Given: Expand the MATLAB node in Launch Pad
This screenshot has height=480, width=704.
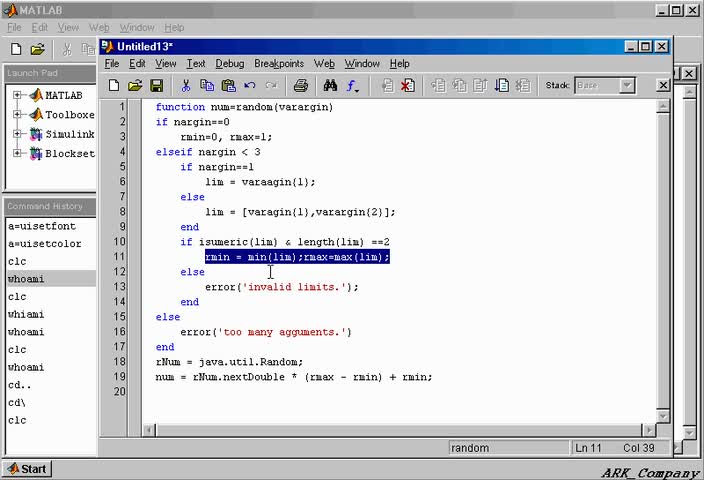Looking at the screenshot, I should (17, 95).
